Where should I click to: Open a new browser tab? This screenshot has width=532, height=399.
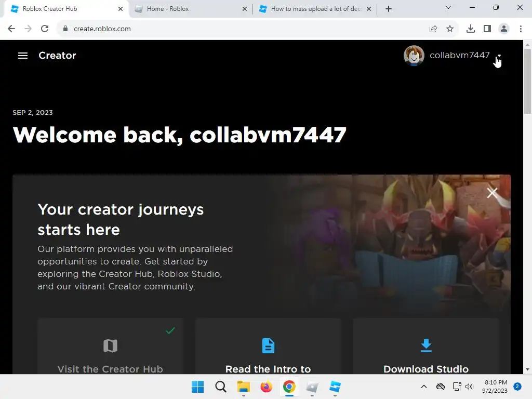pyautogui.click(x=389, y=9)
